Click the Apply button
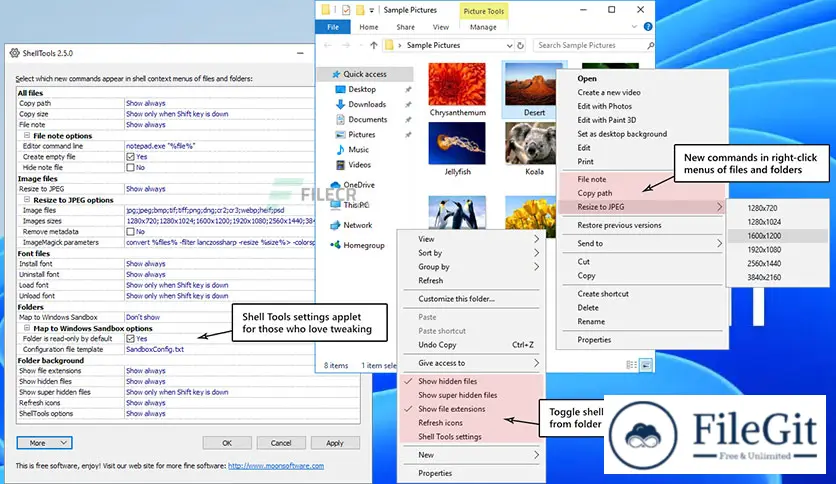This screenshot has width=836, height=484. pos(335,443)
